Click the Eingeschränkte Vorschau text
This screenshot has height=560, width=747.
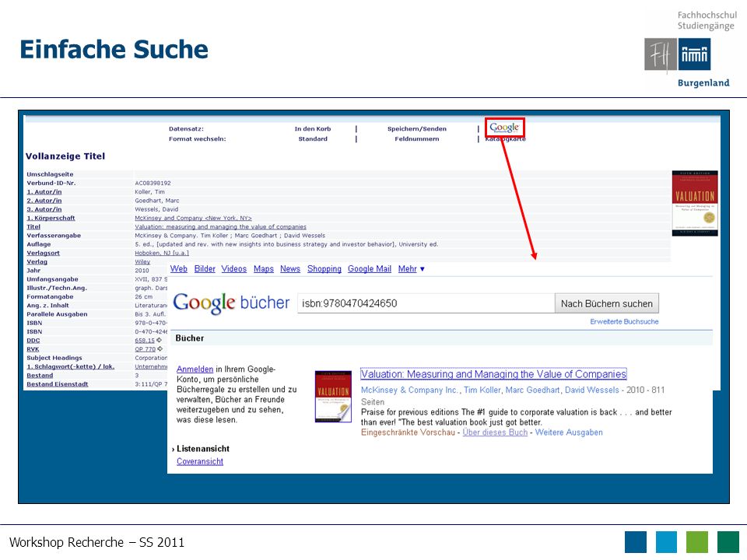pos(408,432)
